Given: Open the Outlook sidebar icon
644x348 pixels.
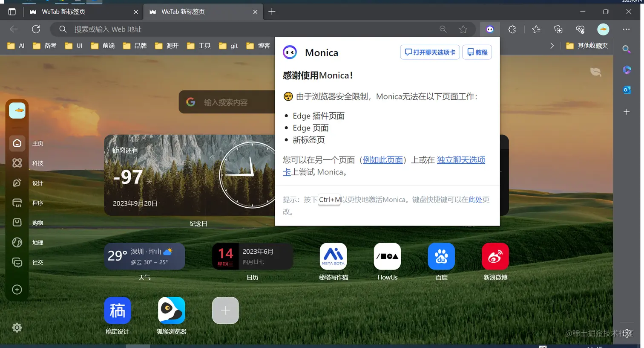Looking at the screenshot, I should [627, 90].
